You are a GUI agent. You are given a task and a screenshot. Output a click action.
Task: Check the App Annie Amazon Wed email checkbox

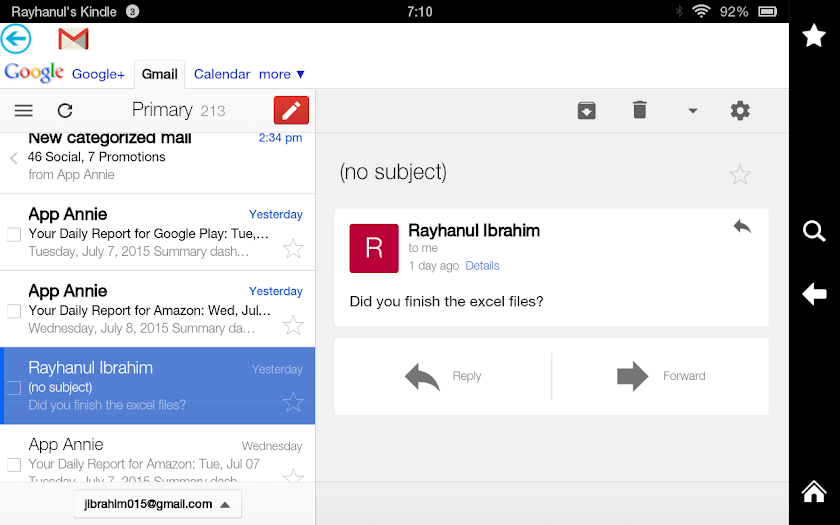[14, 311]
